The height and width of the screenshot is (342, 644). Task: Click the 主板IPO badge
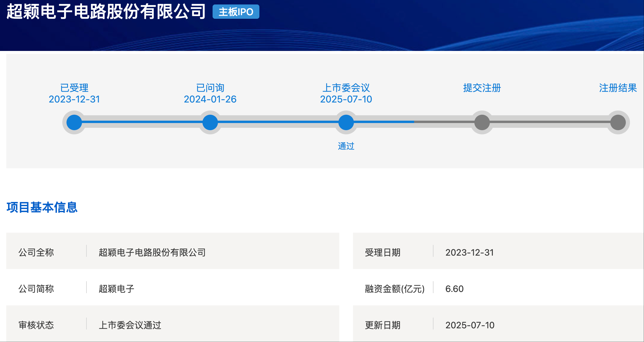236,12
